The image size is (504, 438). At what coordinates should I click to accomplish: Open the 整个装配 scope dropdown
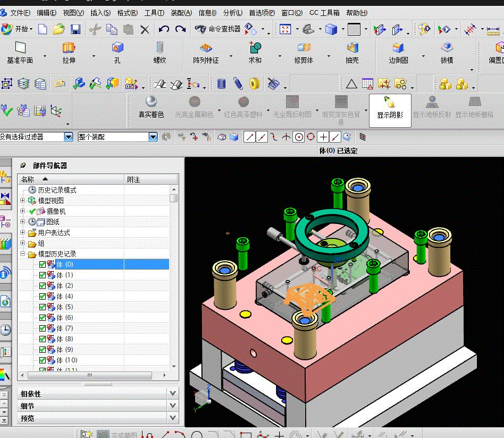coord(153,137)
